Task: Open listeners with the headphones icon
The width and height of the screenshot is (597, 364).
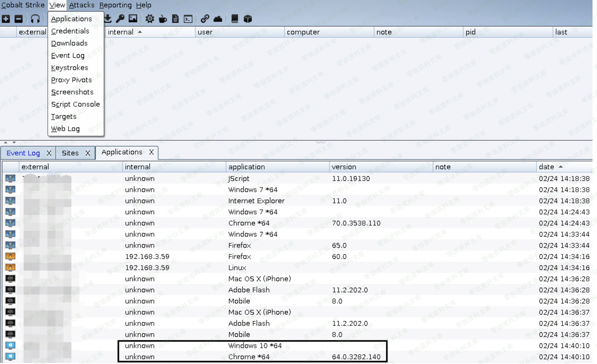Action: 35,19
